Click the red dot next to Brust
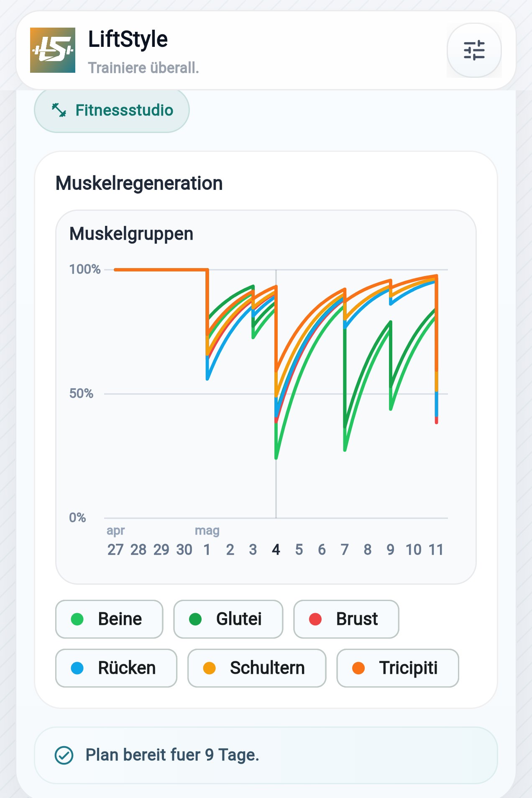 coord(315,619)
